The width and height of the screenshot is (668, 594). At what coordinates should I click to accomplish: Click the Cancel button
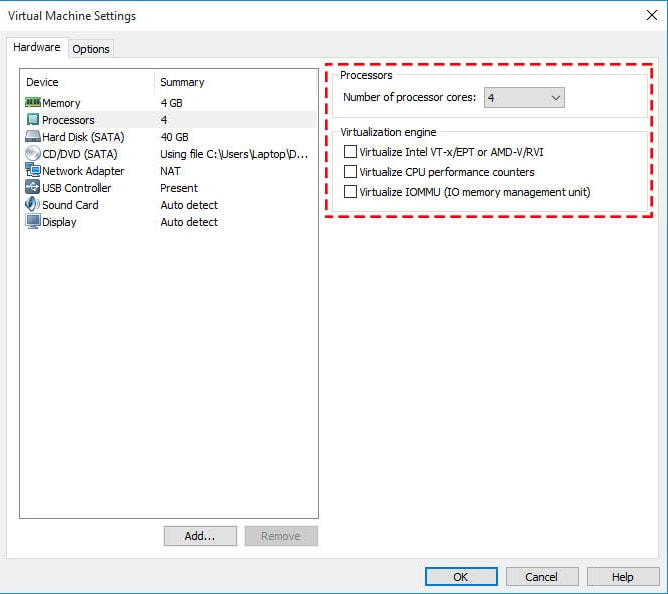click(x=541, y=577)
